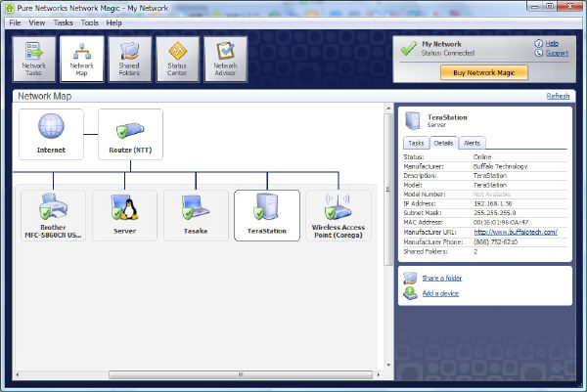
Task: Click the green connected checkmark icon
Action: pyautogui.click(x=408, y=48)
